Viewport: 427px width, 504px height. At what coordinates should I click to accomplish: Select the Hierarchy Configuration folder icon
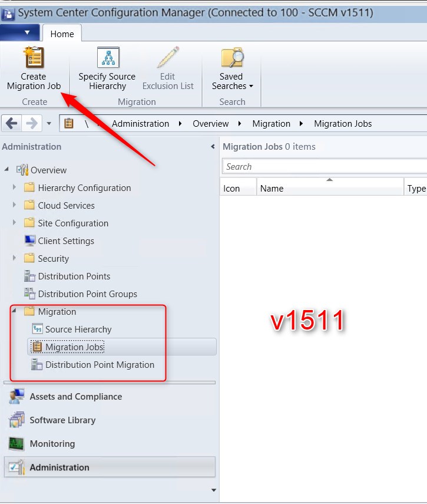coord(29,187)
